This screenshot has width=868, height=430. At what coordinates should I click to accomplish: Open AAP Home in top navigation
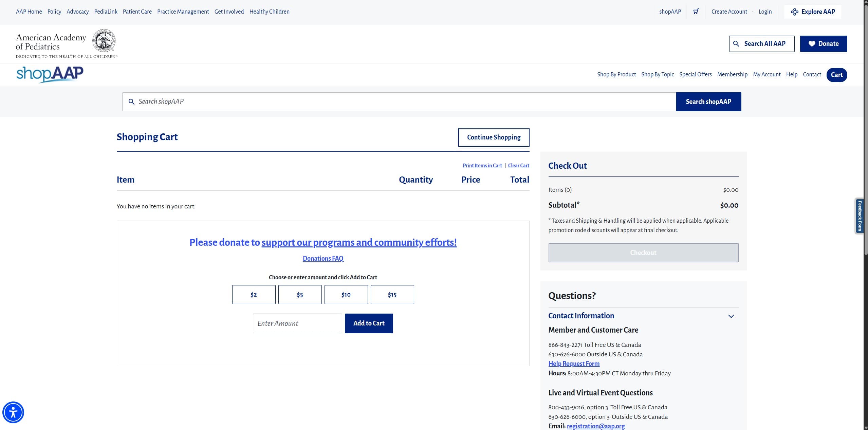29,12
